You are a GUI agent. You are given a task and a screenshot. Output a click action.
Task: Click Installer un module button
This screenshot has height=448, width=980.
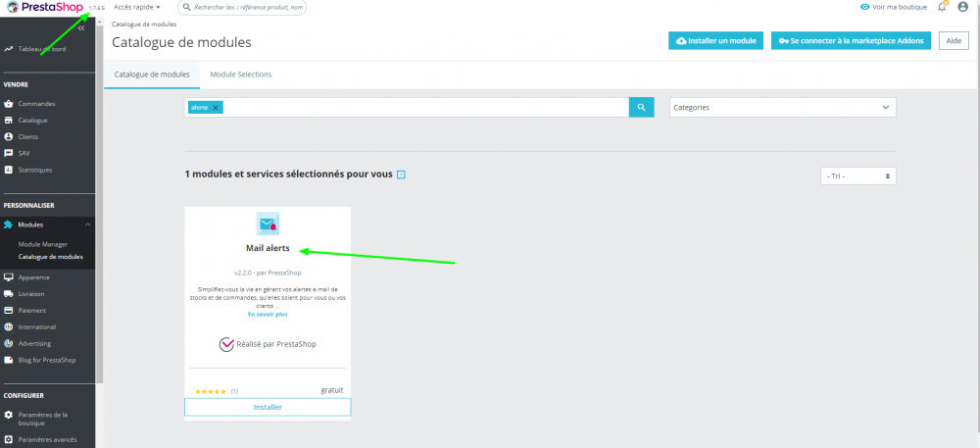[716, 40]
